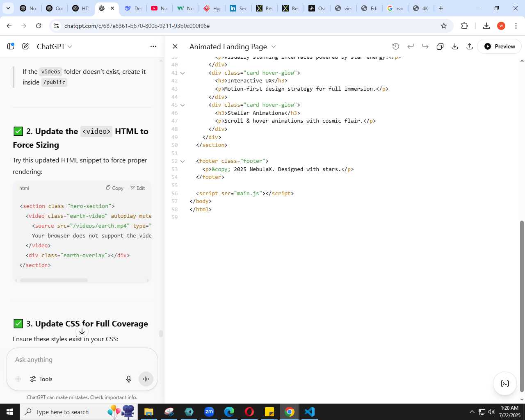Viewport: 525px width, 420px height.
Task: Switch to the Osi tab
Action: click(317, 8)
